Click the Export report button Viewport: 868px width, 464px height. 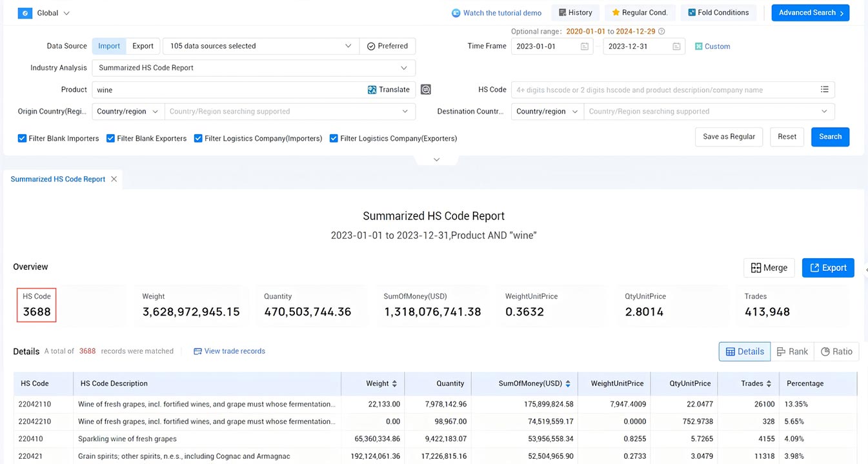click(828, 268)
